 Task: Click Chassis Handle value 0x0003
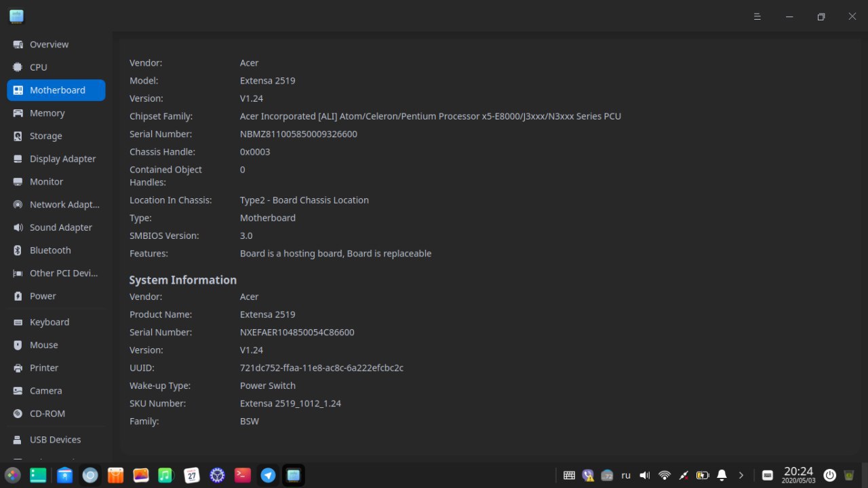coord(255,151)
